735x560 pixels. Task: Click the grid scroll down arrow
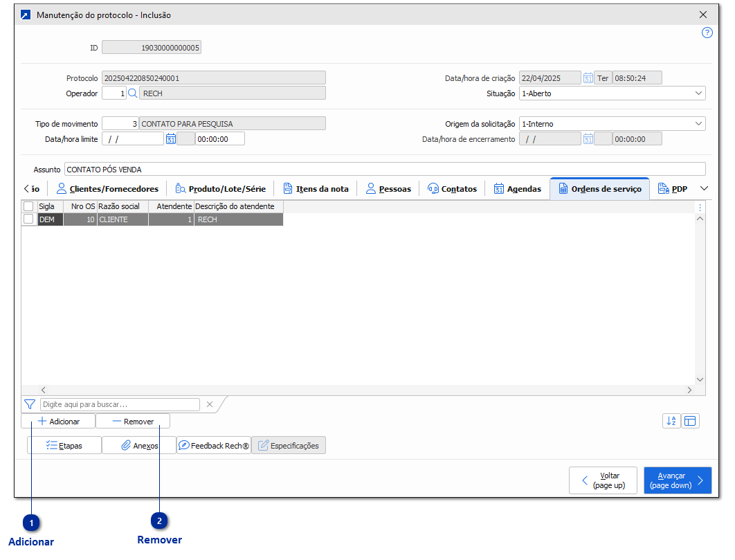click(x=700, y=379)
